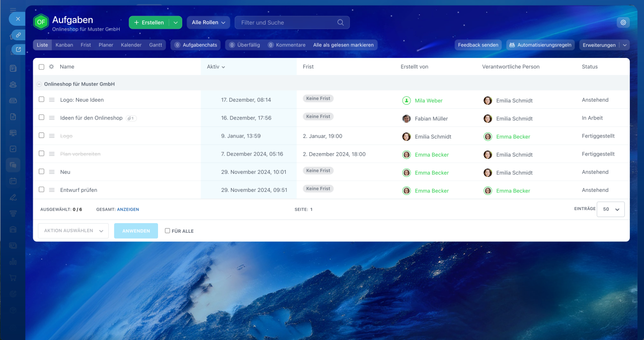Expand the arrow next to Erstellen button
Screen dimensions: 644x340
coord(175,22)
